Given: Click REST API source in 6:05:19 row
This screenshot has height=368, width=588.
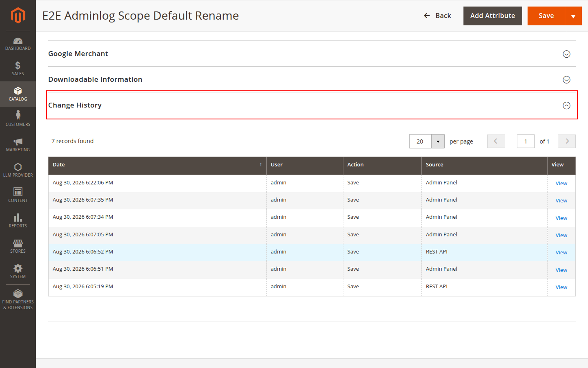Looking at the screenshot, I should coord(437,287).
